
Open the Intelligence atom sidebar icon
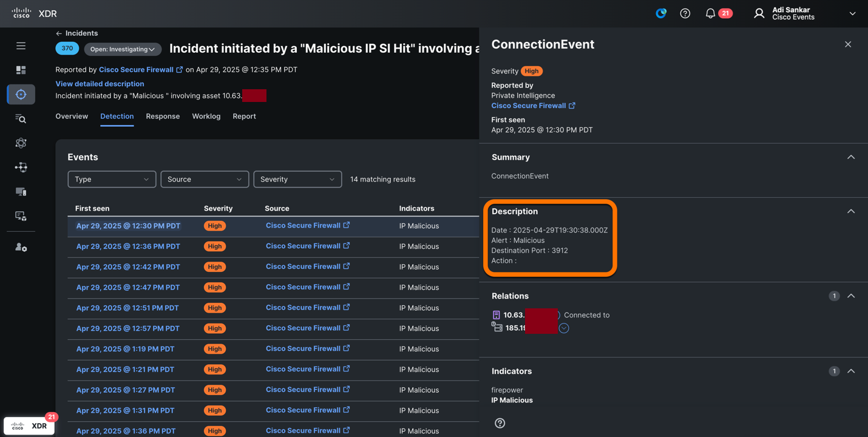pos(21,143)
